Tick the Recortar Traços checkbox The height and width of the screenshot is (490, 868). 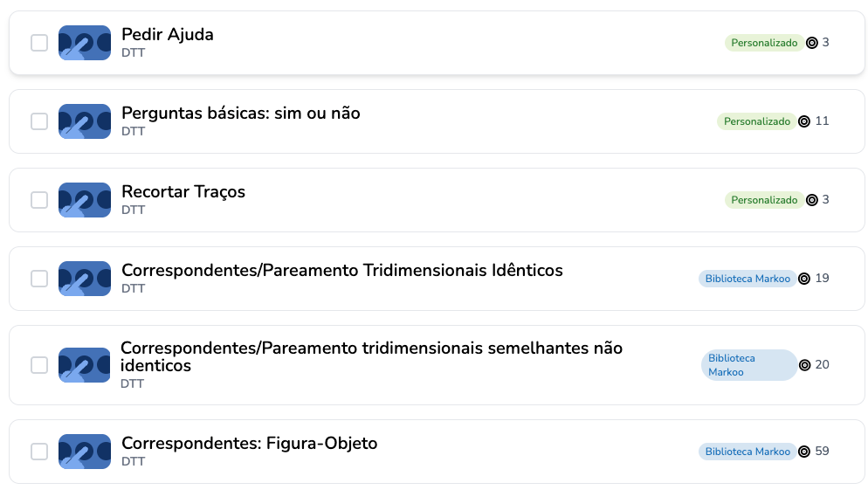(39, 200)
